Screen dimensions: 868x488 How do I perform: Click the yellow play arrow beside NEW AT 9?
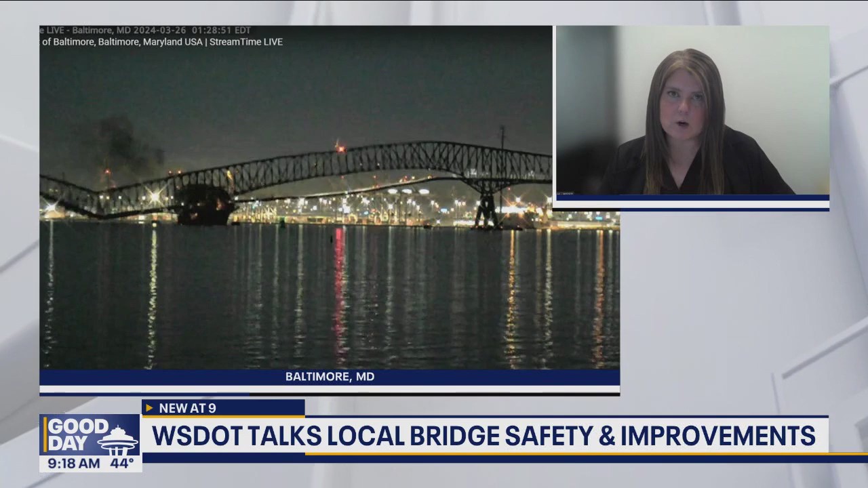coord(149,408)
